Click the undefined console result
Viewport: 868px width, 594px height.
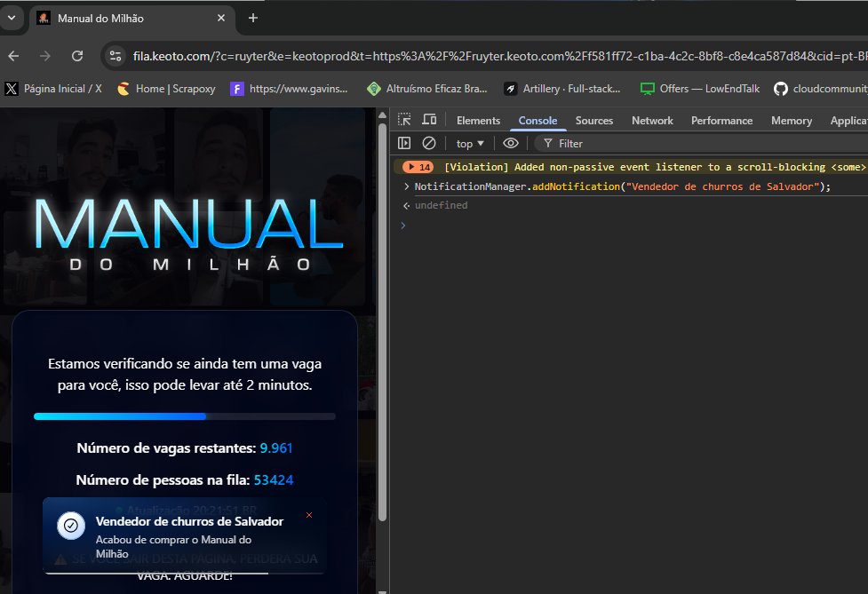point(442,205)
